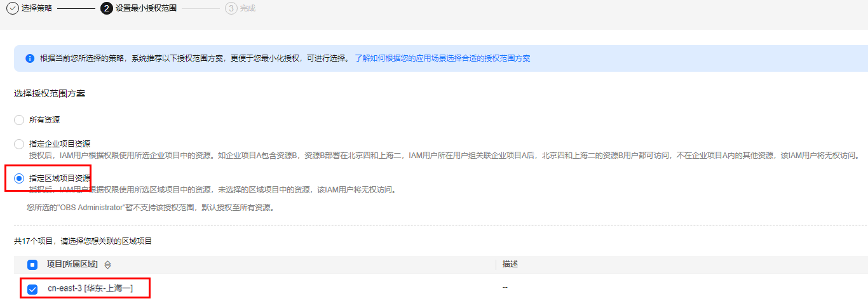This screenshot has width=868, height=301.
Task: Click the 选择授权范围方案 section heading
Action: [50, 94]
